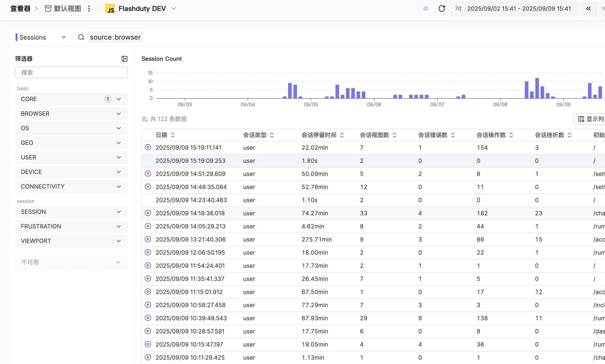Viewport: 605px width, 364px height.
Task: Expand the CONNECTIVITY filter group
Action: coord(71,187)
